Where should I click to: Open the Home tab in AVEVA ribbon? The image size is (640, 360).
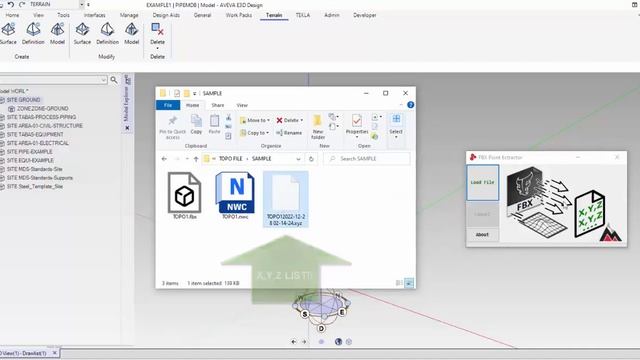click(x=12, y=15)
